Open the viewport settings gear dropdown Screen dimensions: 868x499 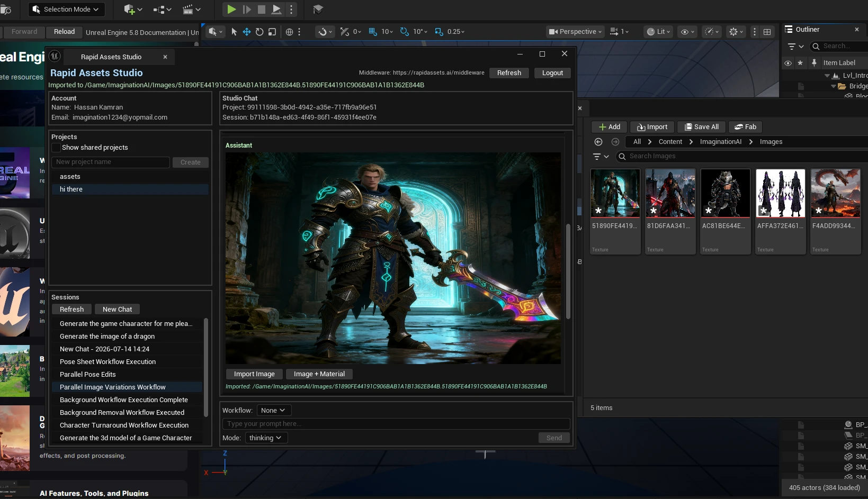pos(736,32)
